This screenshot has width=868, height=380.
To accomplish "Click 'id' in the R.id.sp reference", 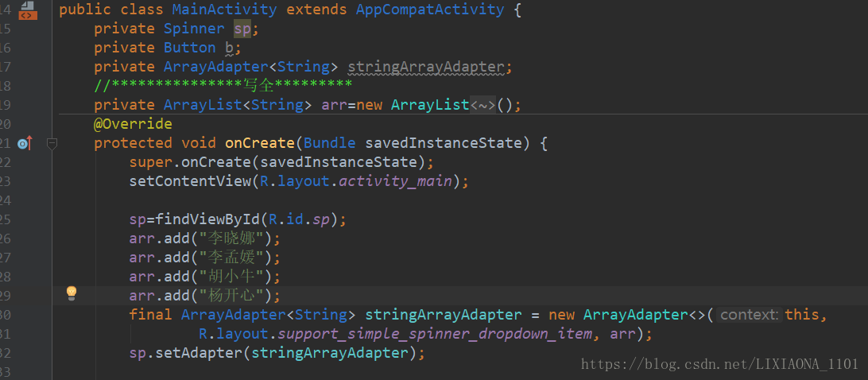I will 294,220.
